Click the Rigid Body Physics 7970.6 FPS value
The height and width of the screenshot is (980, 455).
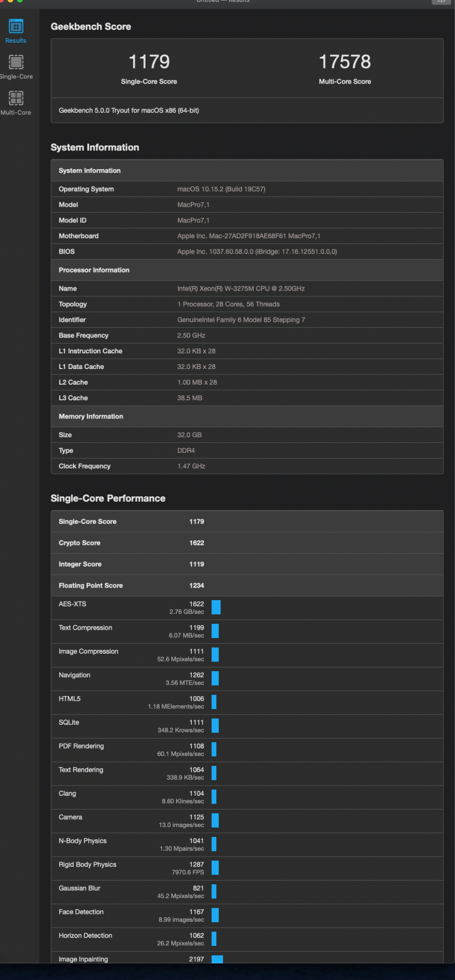[188, 873]
